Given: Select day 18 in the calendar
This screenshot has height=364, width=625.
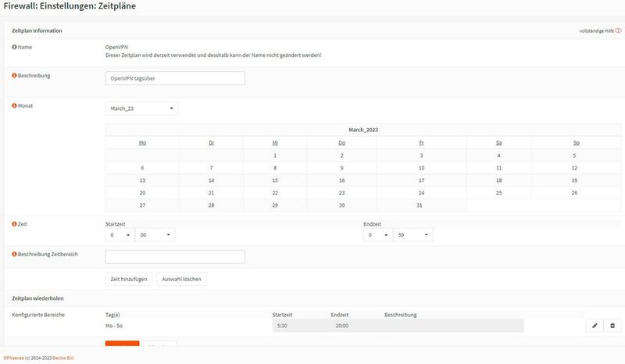Looking at the screenshot, I should [x=498, y=180].
